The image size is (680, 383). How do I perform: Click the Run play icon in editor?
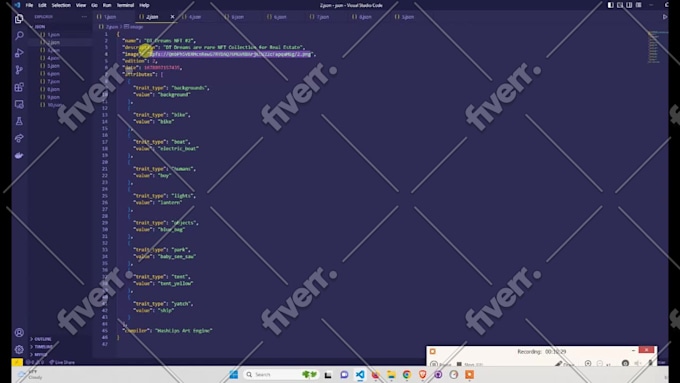[x=665, y=17]
